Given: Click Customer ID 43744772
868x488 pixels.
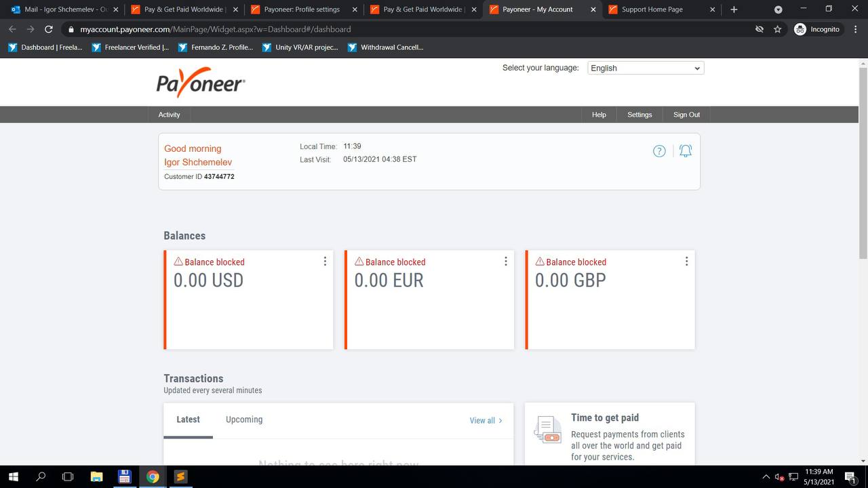Looking at the screenshot, I should [199, 176].
